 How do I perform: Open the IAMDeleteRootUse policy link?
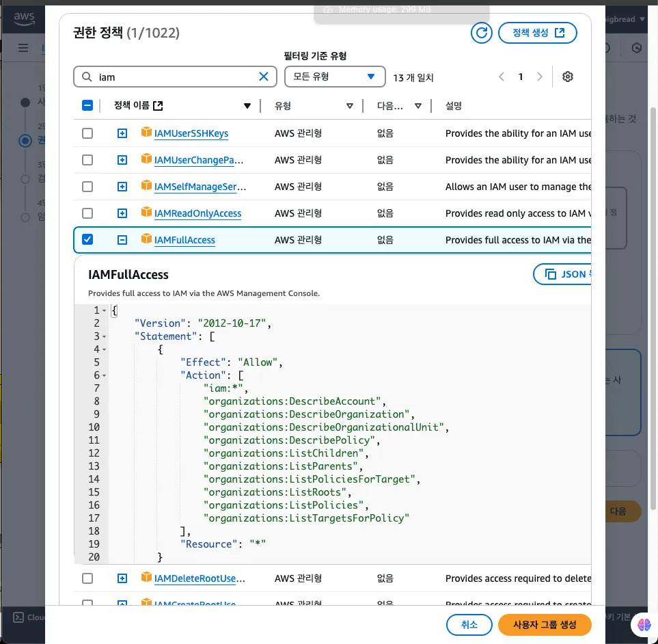click(x=200, y=578)
